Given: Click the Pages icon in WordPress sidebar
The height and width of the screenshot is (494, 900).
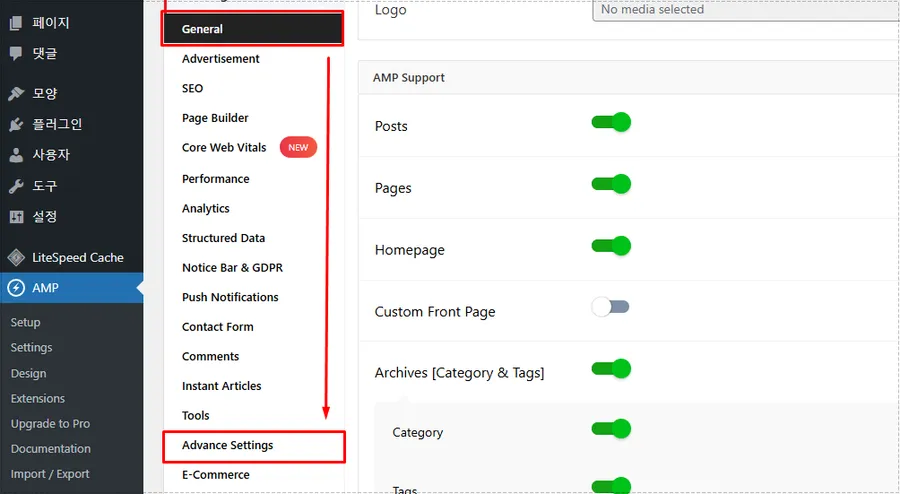Looking at the screenshot, I should click(16, 23).
